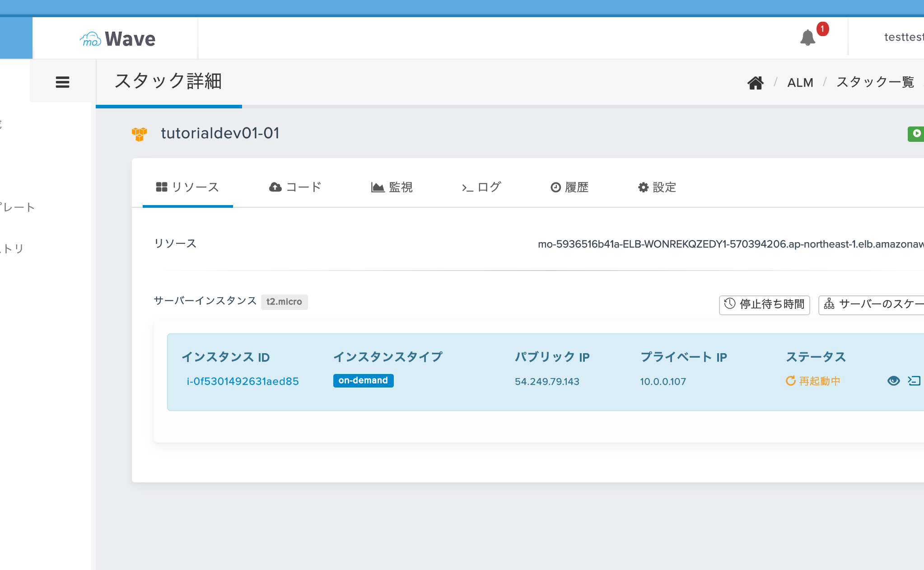Navigate to スタック一覧 breadcrumb
924x570 pixels.
click(875, 82)
